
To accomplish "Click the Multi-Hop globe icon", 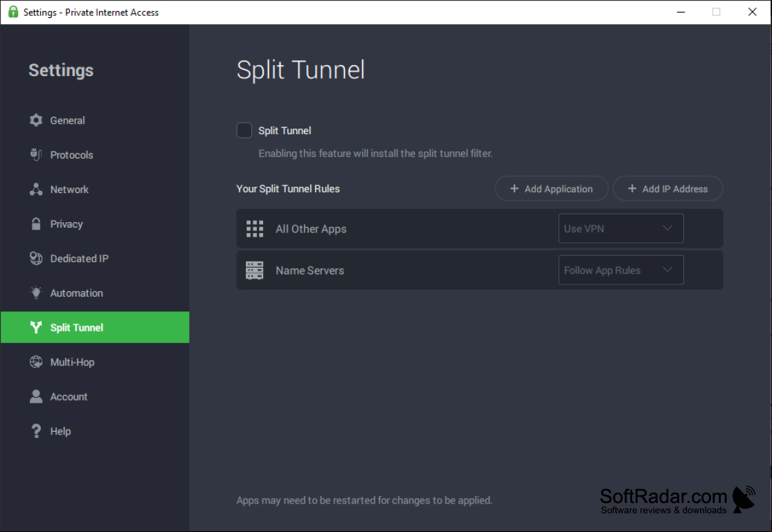I will [x=36, y=363].
